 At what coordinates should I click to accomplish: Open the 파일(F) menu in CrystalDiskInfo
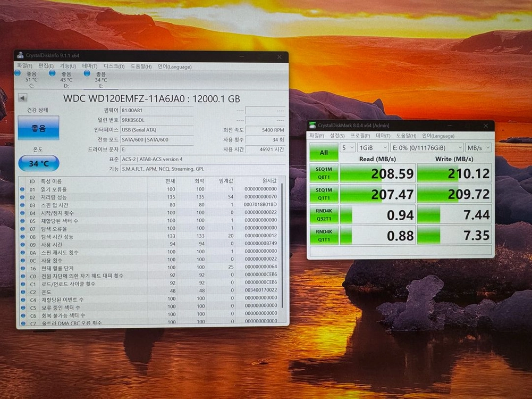pos(24,66)
